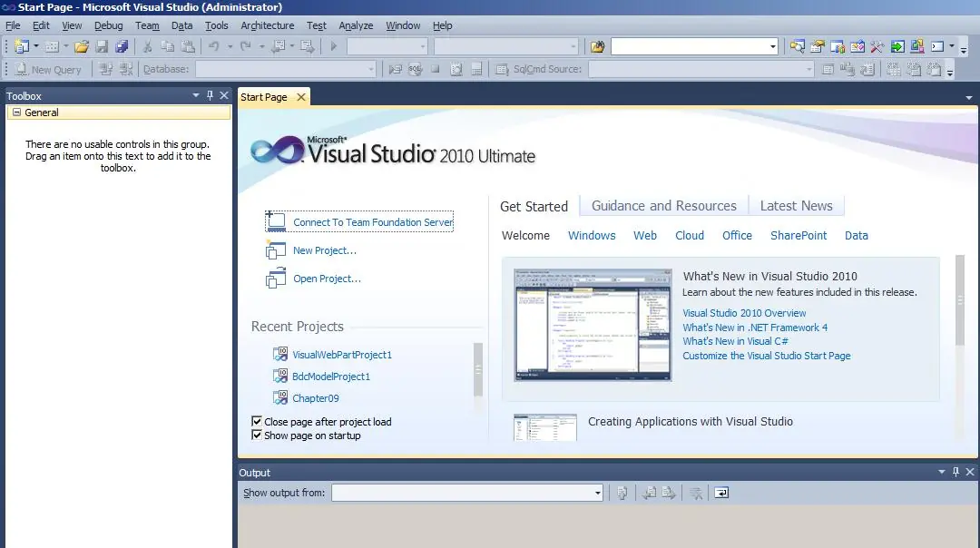Click the Paste clipboard icon
The image size is (980, 548).
pos(188,46)
